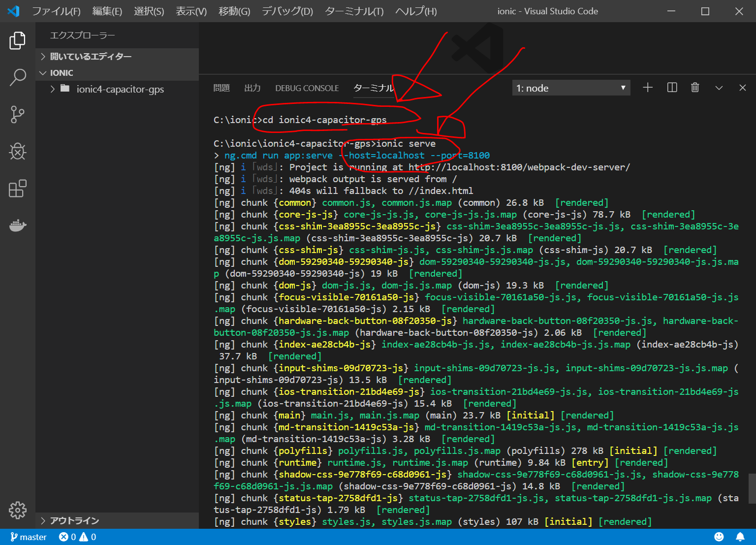Open the Extensions view
The height and width of the screenshot is (545, 756).
pyautogui.click(x=18, y=189)
